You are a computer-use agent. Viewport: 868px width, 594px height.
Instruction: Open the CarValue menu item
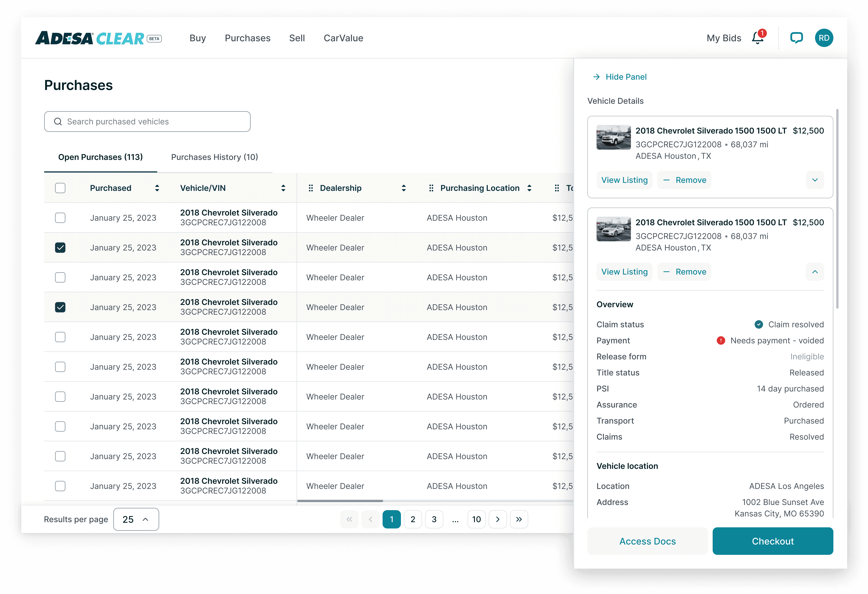tap(343, 38)
